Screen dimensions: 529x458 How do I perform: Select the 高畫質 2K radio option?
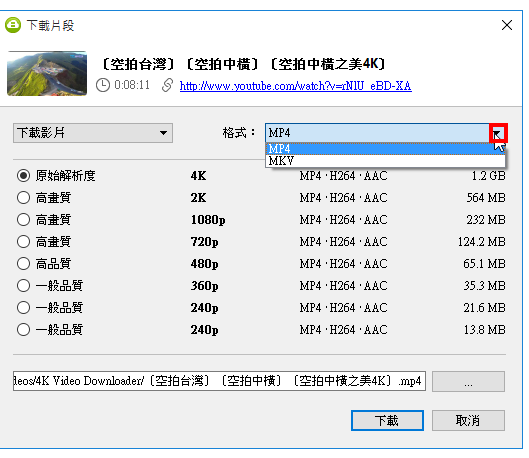pos(23,198)
